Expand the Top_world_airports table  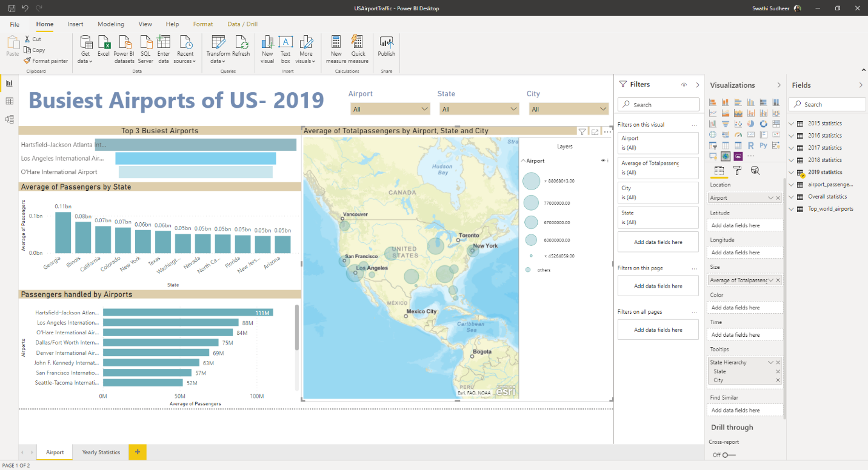[792, 209]
